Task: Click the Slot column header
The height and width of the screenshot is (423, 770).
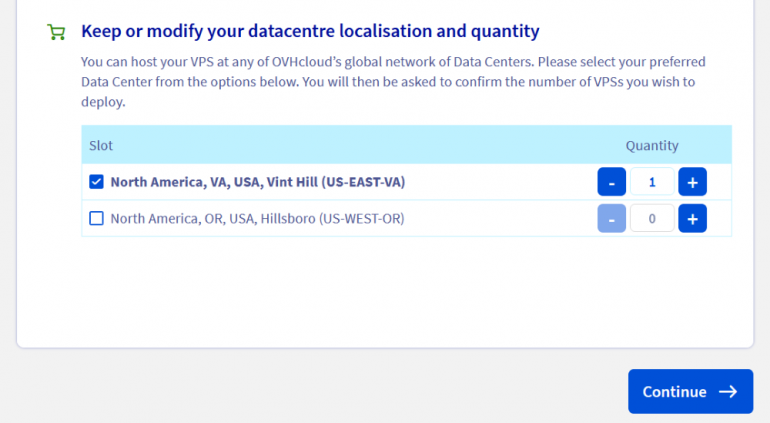Action: coord(101,145)
